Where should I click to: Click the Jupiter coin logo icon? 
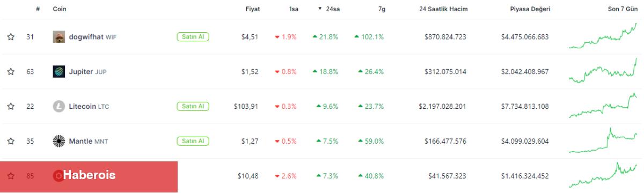pos(59,72)
